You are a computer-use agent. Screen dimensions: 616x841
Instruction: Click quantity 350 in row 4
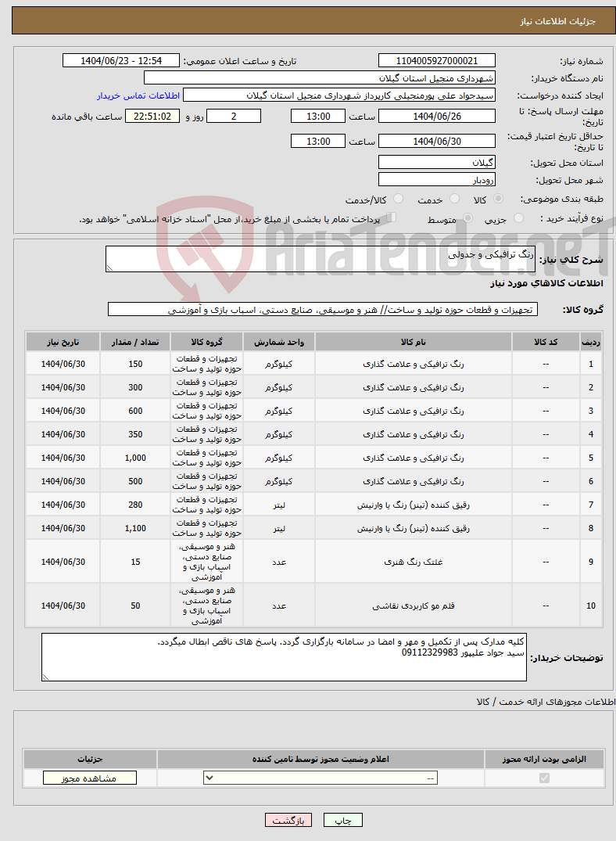(x=135, y=434)
